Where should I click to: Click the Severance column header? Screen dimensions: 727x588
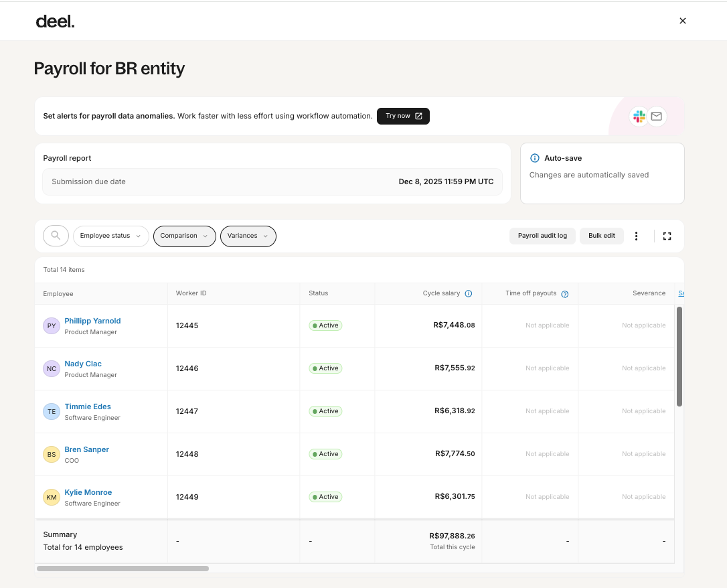coord(649,293)
